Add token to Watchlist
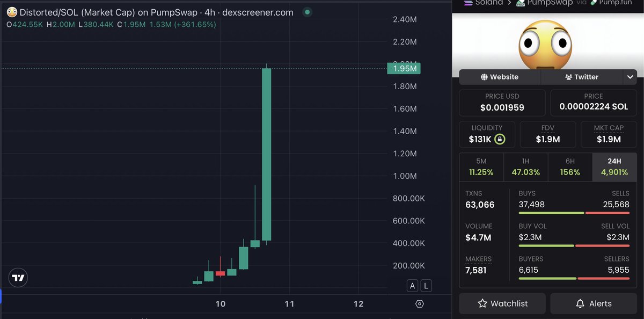Image resolution: width=644 pixels, height=319 pixels. (x=502, y=303)
